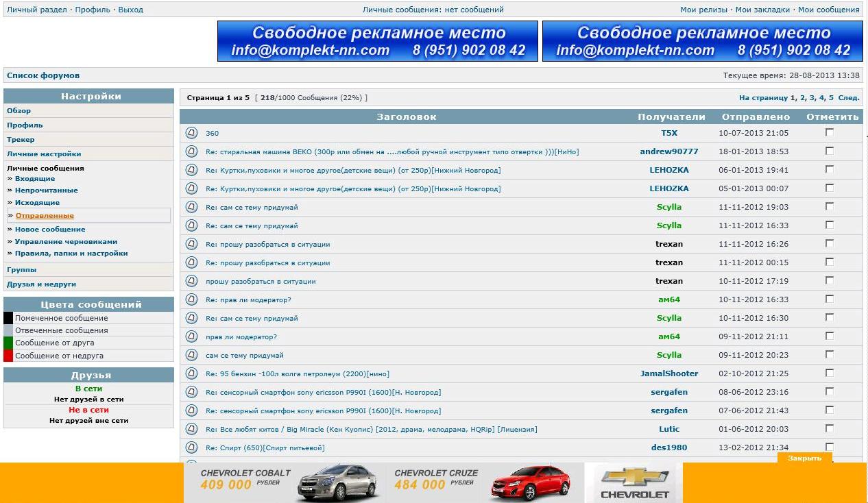Click the message icon for the BEKO washing machine row
868x503 pixels.
click(192, 151)
